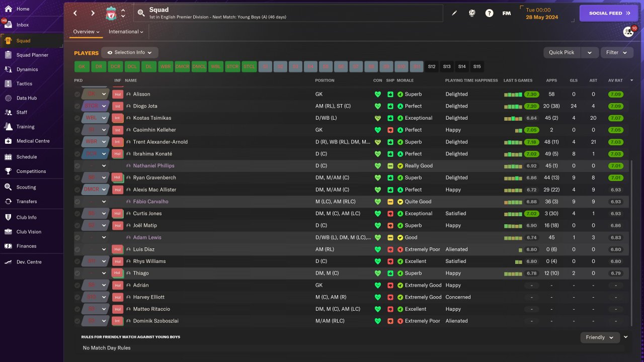Sort the table by the AV RAT column
Viewport: 644px width, 362px height.
(616, 80)
